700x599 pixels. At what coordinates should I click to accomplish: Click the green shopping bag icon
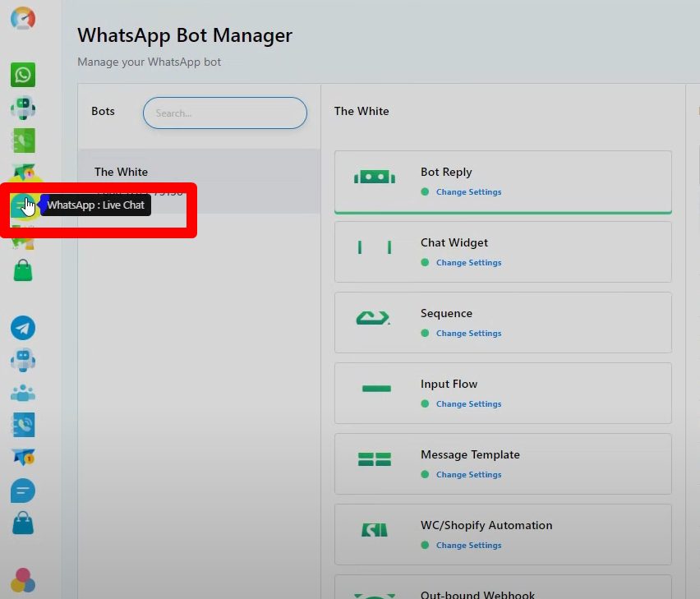point(23,270)
